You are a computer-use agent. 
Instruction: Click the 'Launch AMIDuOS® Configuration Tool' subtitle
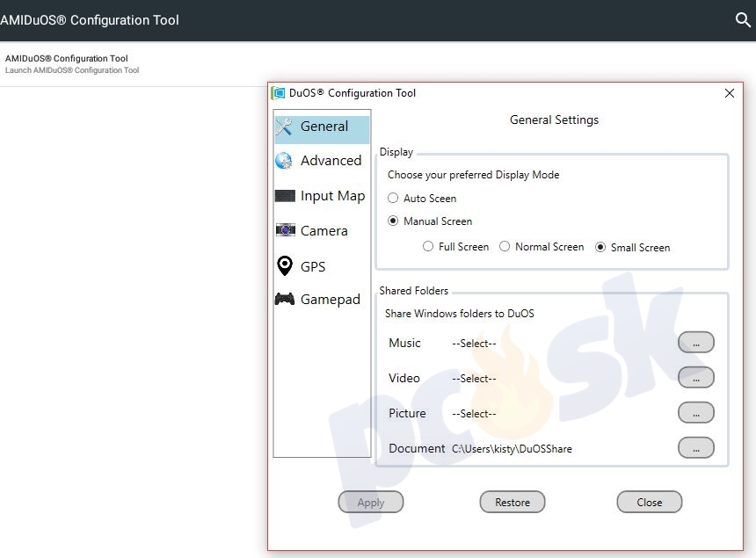[x=72, y=70]
